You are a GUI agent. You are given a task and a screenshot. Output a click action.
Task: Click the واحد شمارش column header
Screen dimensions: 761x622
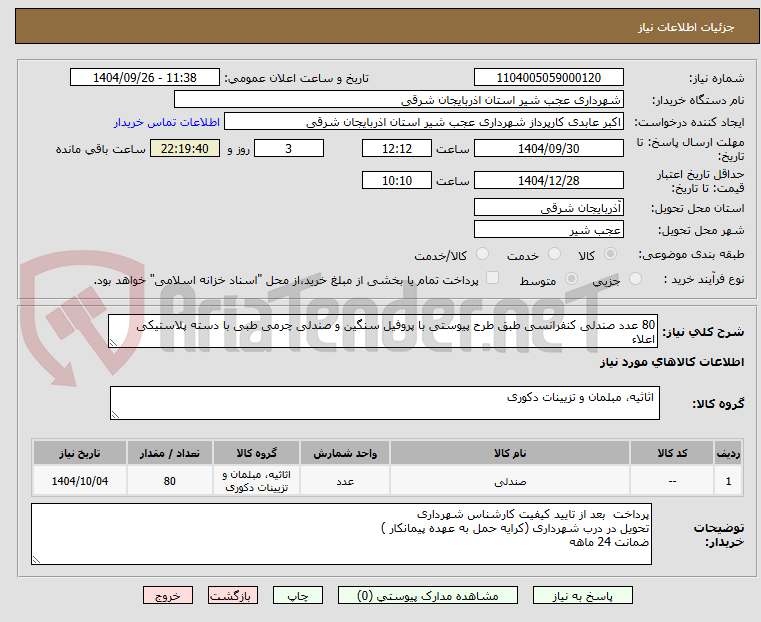[x=345, y=453]
